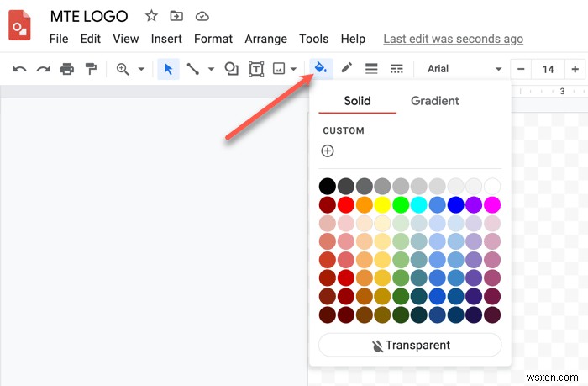This screenshot has height=386, width=588.
Task: Add a custom color with plus icon
Action: pyautogui.click(x=328, y=151)
